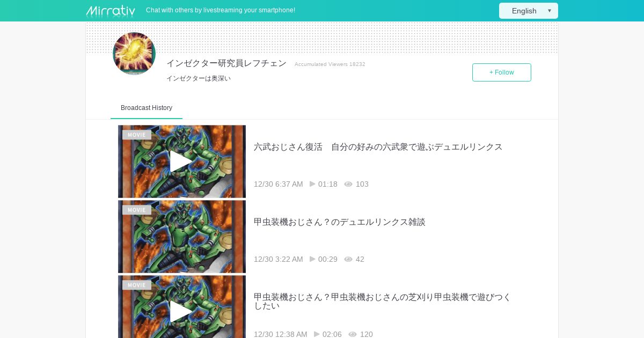The height and width of the screenshot is (338, 644).
Task: Click the viewer eye icon next to 42
Action: coord(348,259)
